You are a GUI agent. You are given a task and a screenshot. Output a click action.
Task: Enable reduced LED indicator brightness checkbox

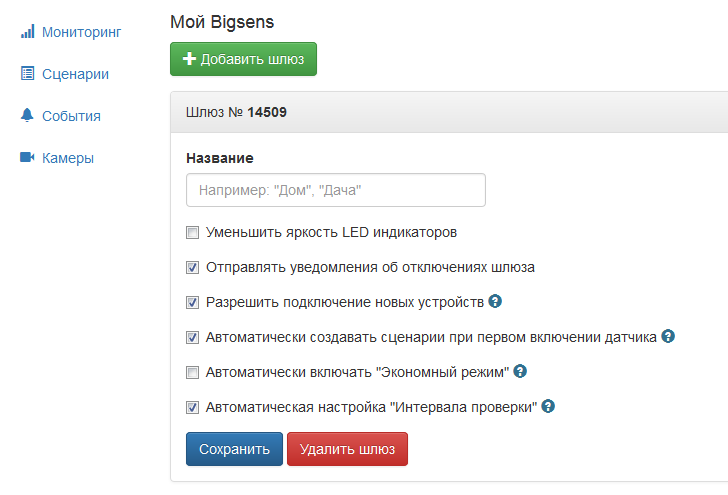pyautogui.click(x=193, y=233)
